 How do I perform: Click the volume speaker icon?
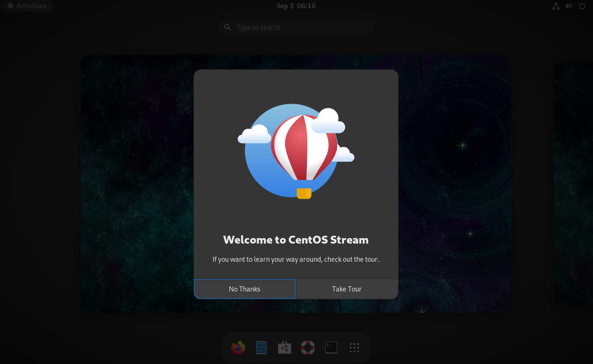[568, 6]
